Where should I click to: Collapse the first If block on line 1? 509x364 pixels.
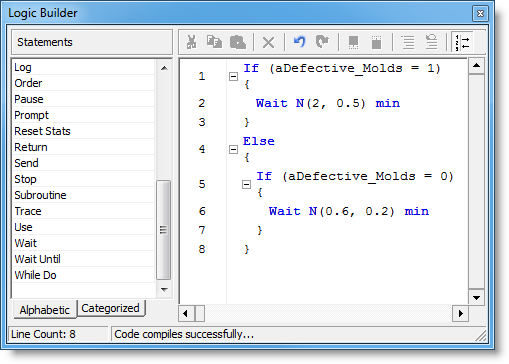233,77
